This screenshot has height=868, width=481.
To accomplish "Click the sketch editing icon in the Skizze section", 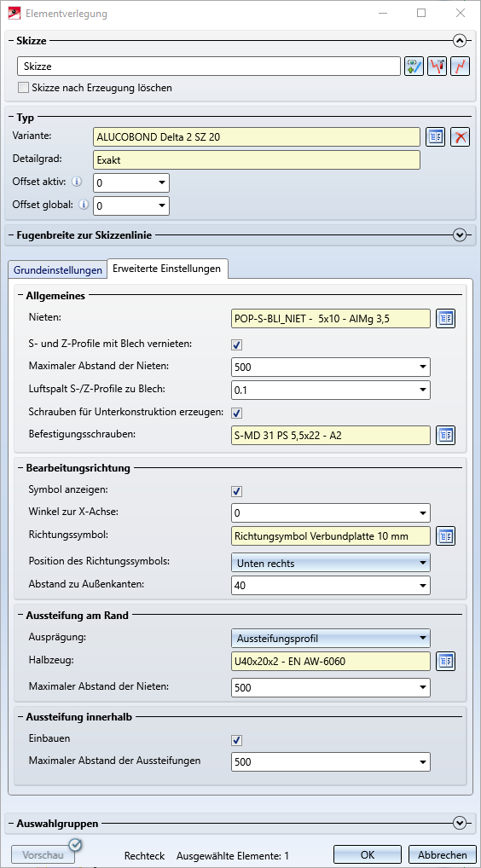I will [x=438, y=66].
